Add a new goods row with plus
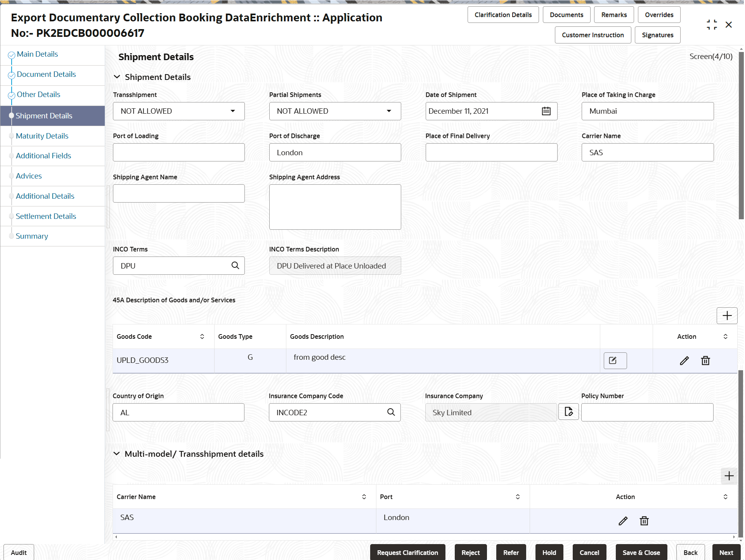The height and width of the screenshot is (560, 745). pyautogui.click(x=727, y=316)
